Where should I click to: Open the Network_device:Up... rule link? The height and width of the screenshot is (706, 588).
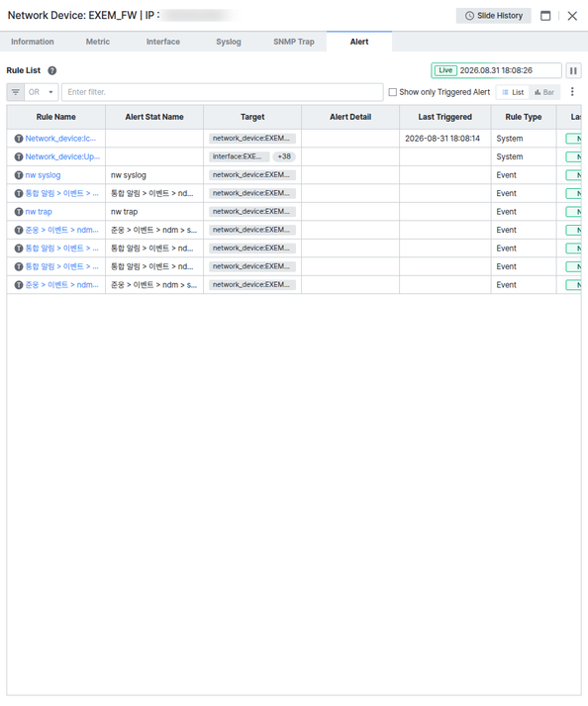pyautogui.click(x=62, y=156)
